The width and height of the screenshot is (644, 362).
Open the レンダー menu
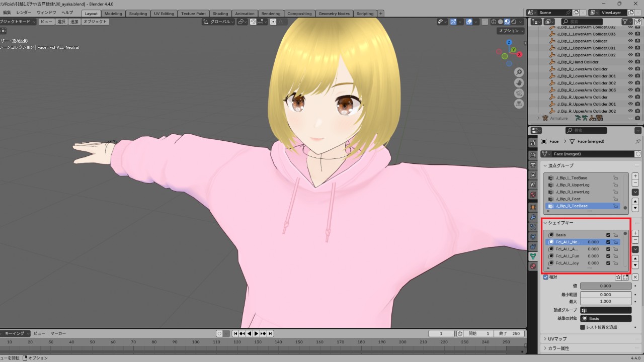tap(23, 13)
